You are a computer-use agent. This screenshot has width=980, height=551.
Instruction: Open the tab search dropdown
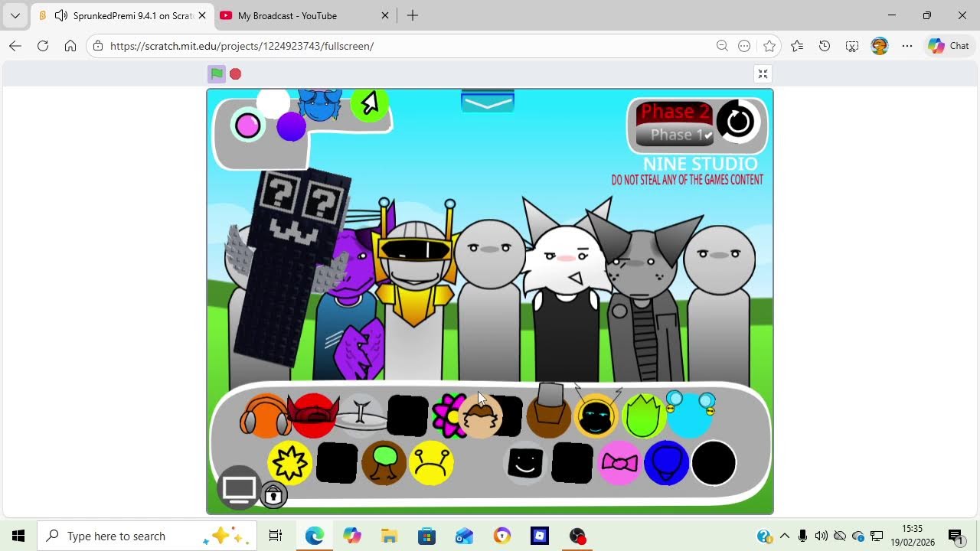pos(15,15)
